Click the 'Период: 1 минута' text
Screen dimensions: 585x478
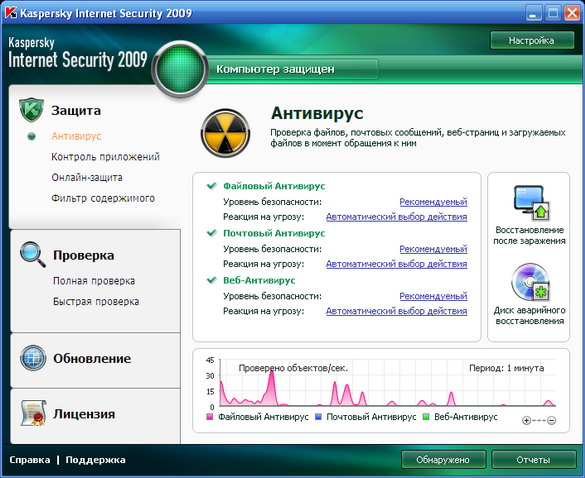pos(507,368)
